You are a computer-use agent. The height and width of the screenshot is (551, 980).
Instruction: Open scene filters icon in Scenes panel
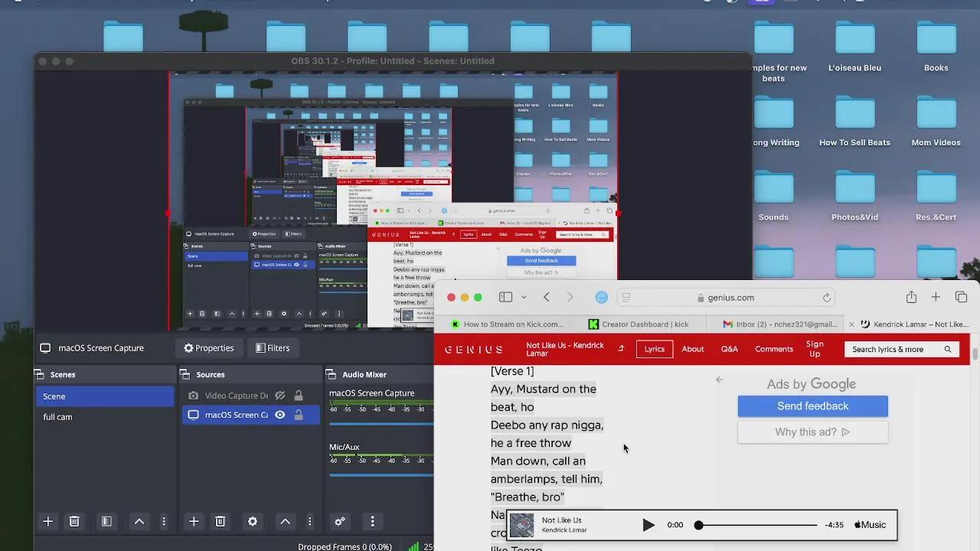click(106, 521)
